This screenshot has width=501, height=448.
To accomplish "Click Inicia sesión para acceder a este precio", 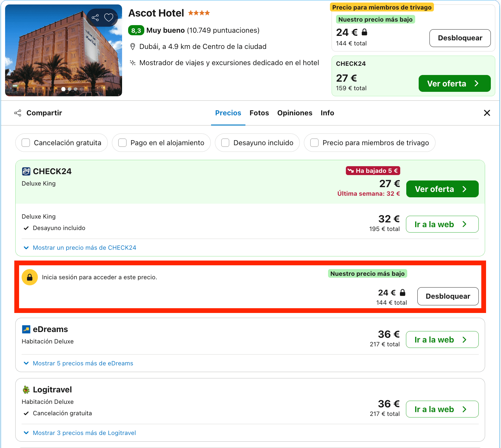I will pos(100,277).
